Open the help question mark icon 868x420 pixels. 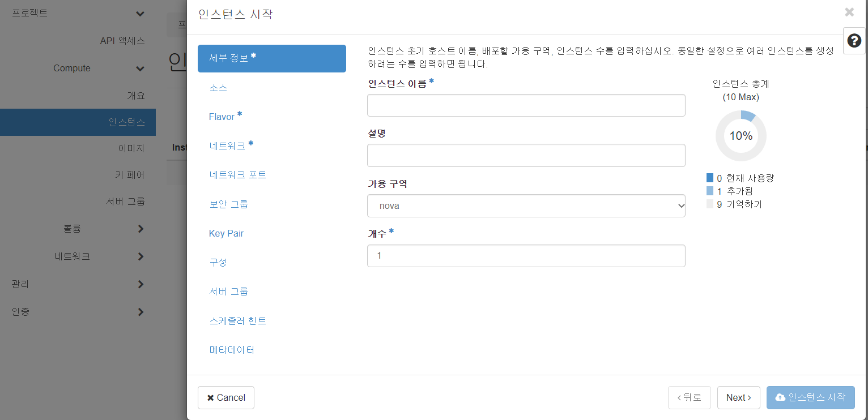854,41
